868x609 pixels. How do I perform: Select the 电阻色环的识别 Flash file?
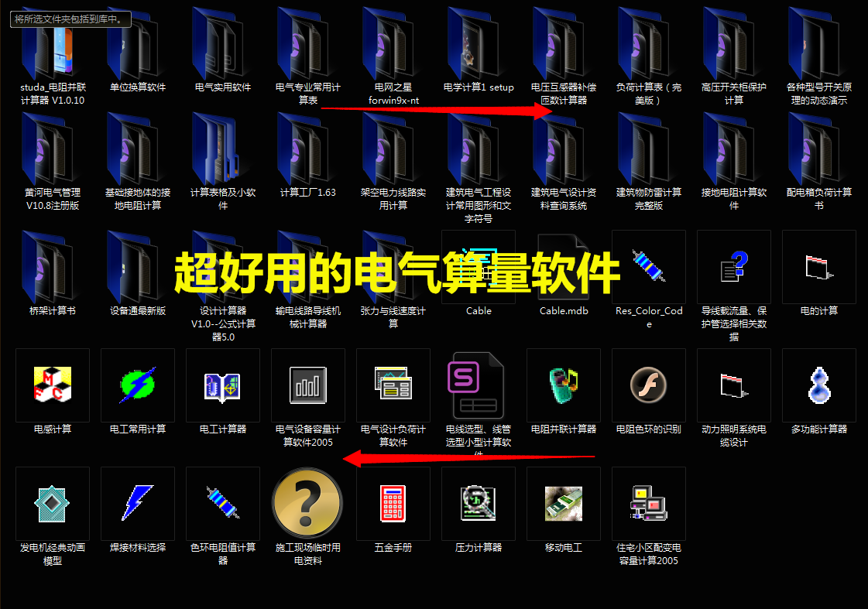649,385
